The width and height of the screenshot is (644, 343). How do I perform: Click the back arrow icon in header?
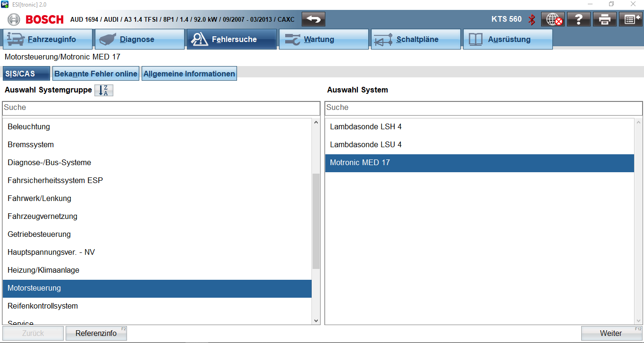[x=314, y=19]
